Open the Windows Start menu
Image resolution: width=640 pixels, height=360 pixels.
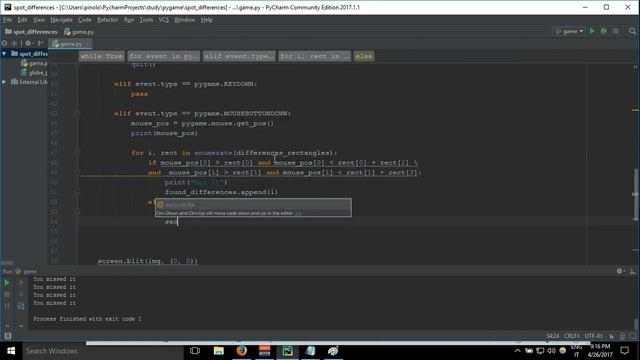[x=11, y=351]
